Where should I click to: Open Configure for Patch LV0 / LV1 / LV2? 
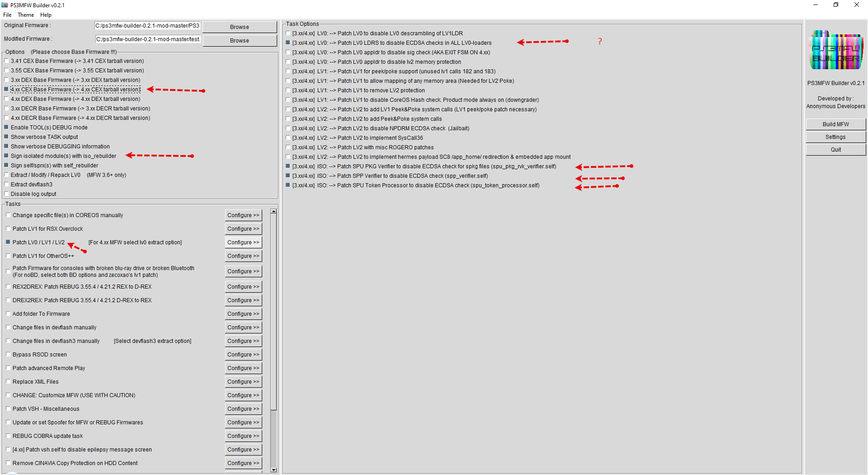pyautogui.click(x=244, y=242)
